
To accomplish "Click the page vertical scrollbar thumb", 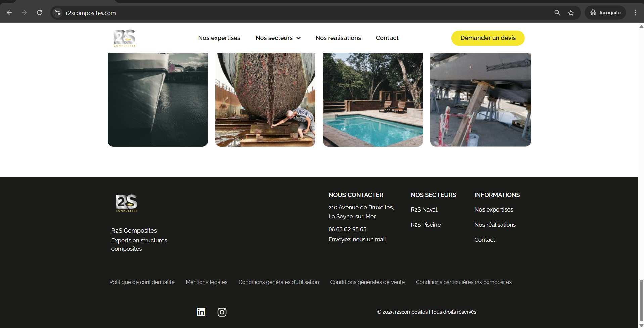I will [x=641, y=300].
